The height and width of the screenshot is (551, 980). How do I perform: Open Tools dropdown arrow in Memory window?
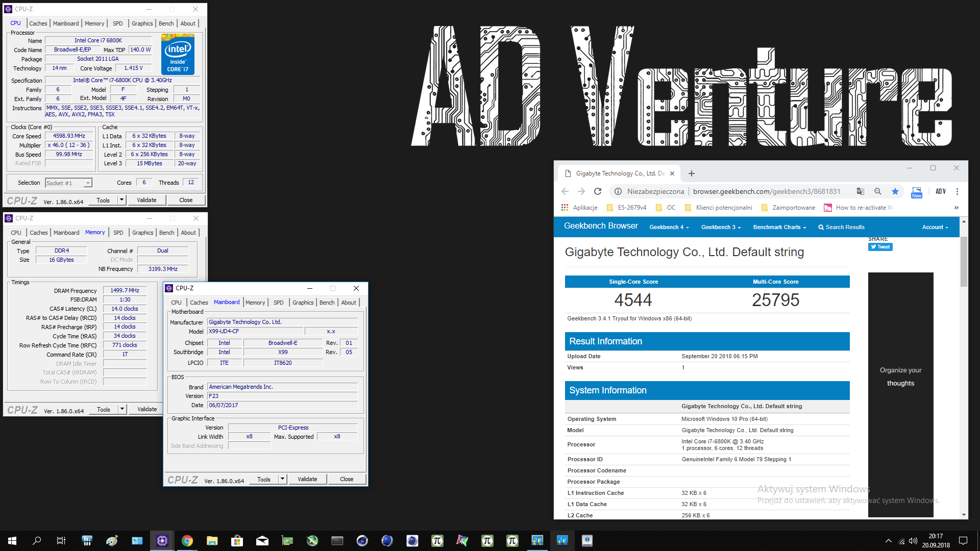pos(122,409)
